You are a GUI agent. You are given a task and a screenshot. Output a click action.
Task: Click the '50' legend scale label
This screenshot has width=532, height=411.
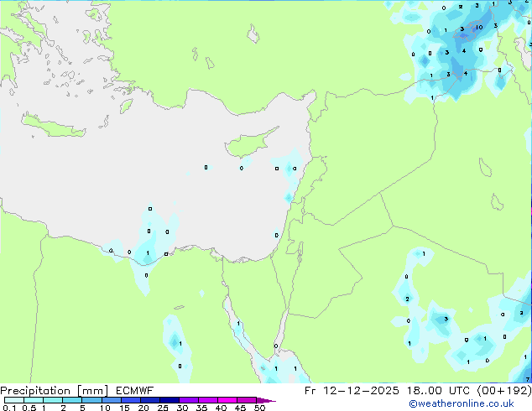pos(259,408)
